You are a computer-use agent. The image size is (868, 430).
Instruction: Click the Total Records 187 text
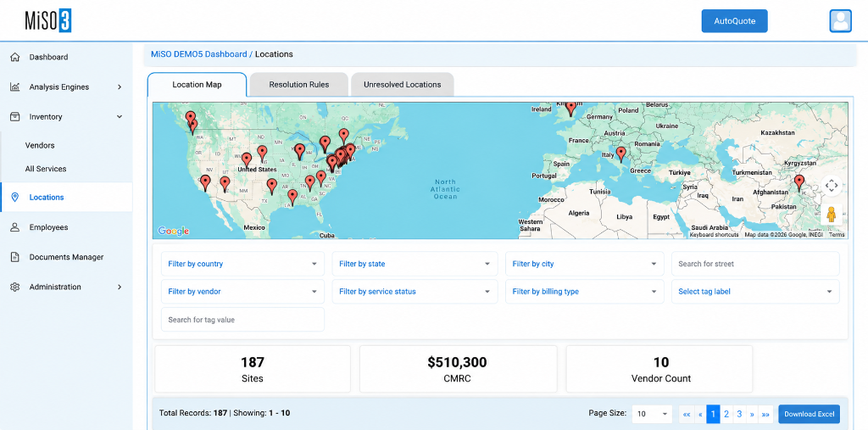click(193, 413)
